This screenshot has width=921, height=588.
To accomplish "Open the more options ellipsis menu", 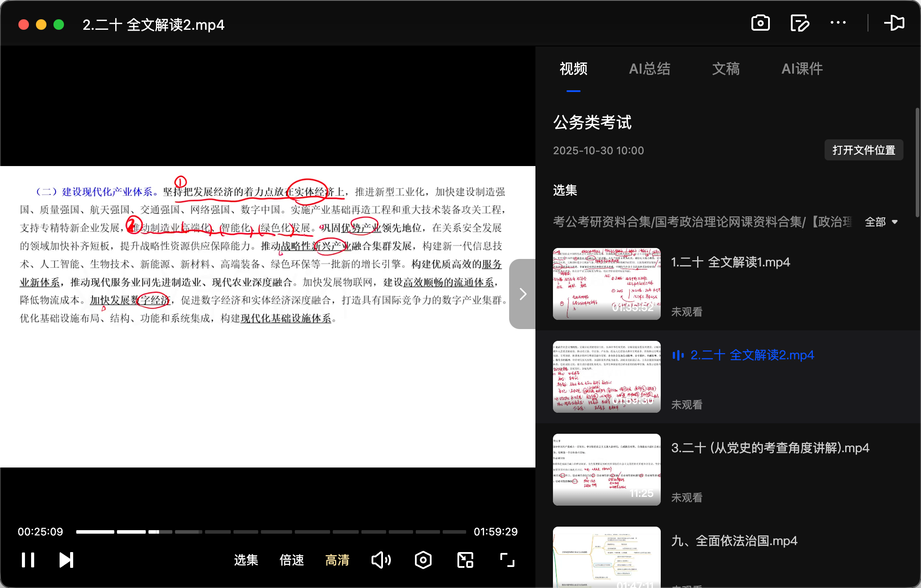I will [x=838, y=22].
